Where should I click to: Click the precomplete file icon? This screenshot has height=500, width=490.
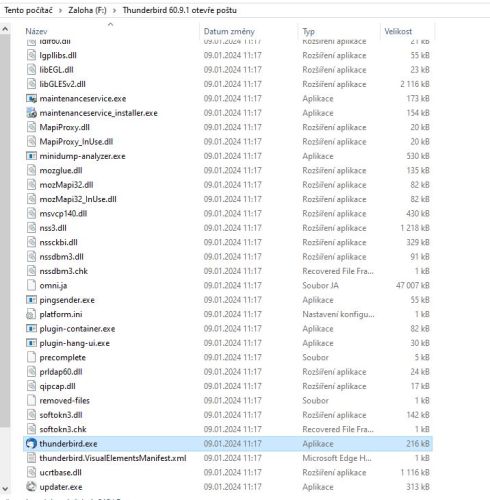(x=31, y=357)
